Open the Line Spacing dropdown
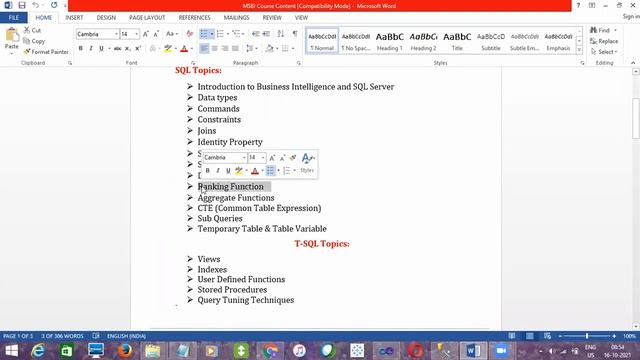640x360 pixels. [251, 49]
